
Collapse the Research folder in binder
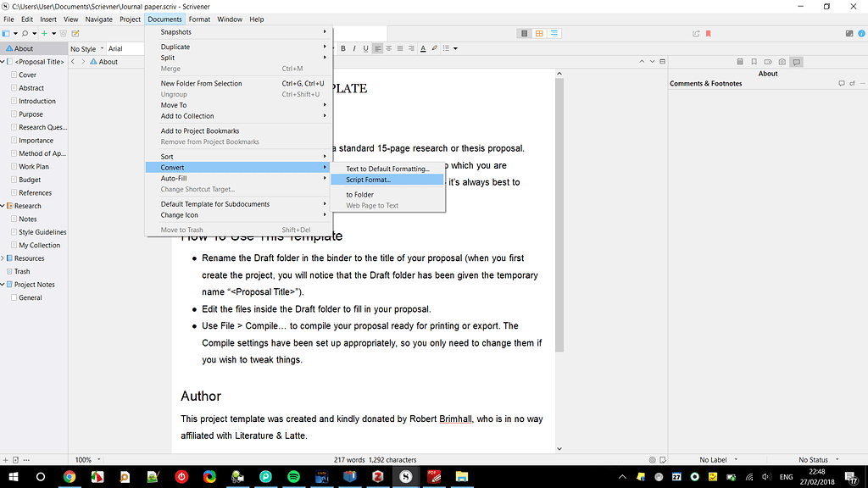3,206
